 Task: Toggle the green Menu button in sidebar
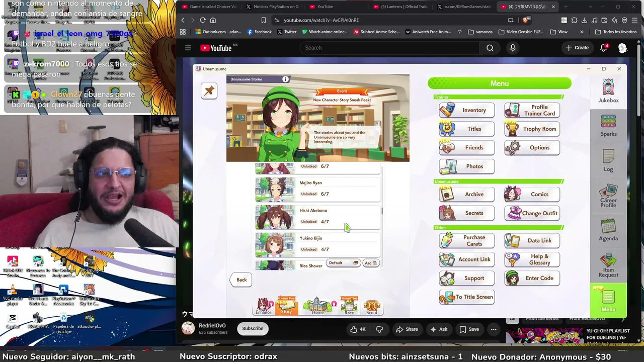pos(608,300)
